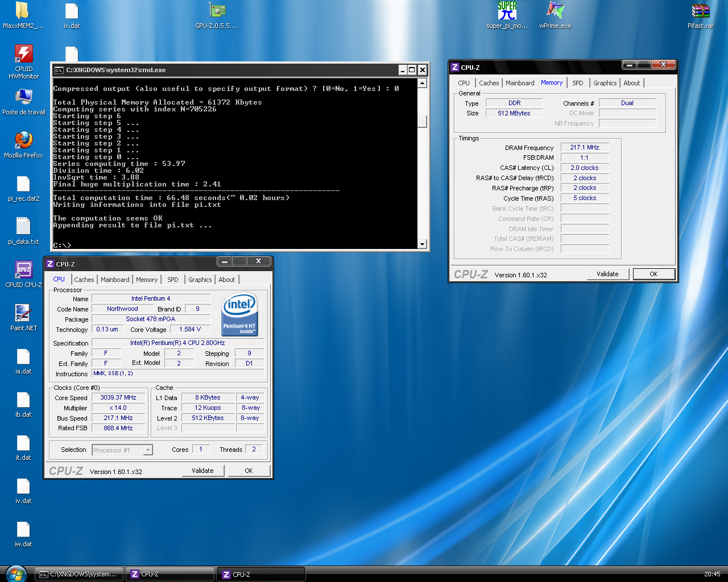Click Validate in the CPU tab window
Viewport: 728px width, 582px height.
(202, 471)
